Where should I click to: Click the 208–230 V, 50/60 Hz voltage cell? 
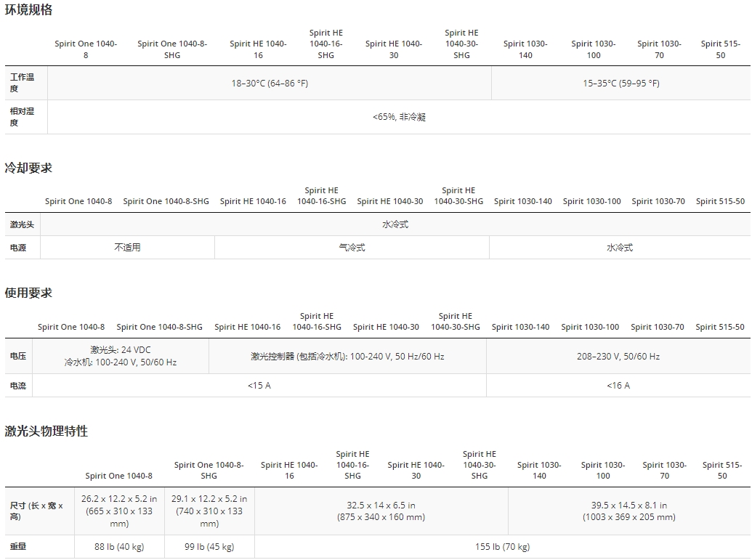[x=618, y=357]
